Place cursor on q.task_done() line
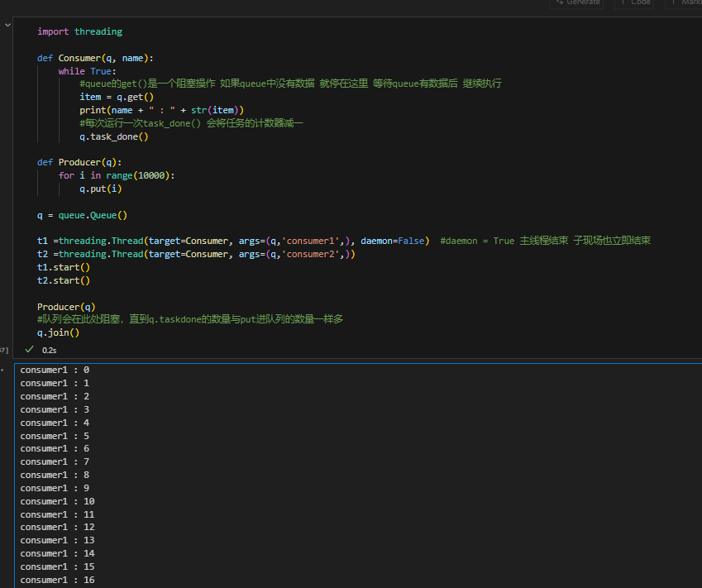 (x=113, y=136)
